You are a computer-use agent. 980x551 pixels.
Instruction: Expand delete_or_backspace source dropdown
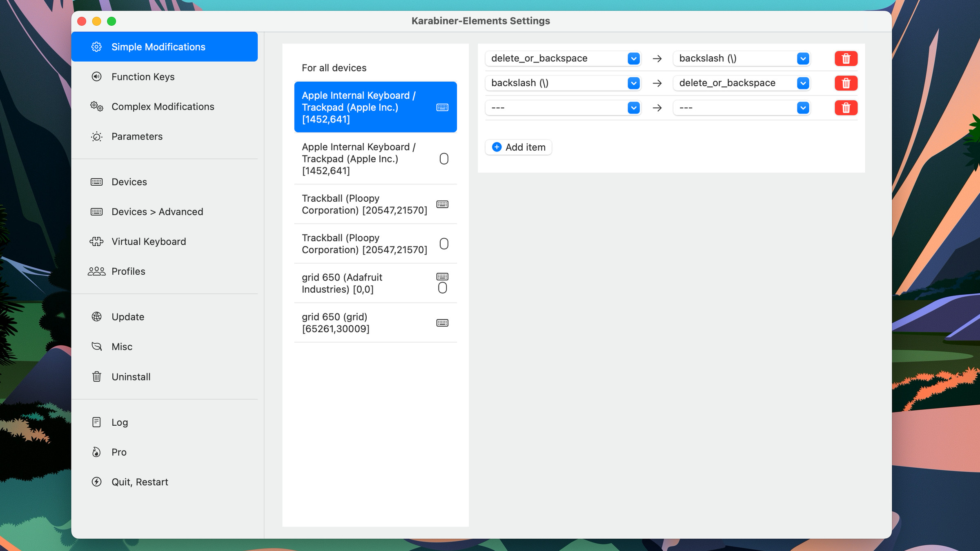(632, 58)
